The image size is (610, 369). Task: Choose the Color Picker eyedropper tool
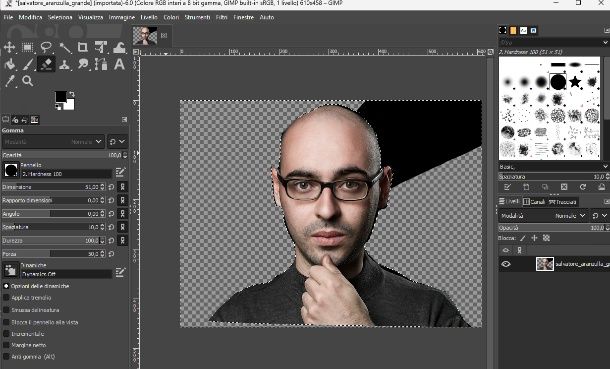(x=9, y=81)
